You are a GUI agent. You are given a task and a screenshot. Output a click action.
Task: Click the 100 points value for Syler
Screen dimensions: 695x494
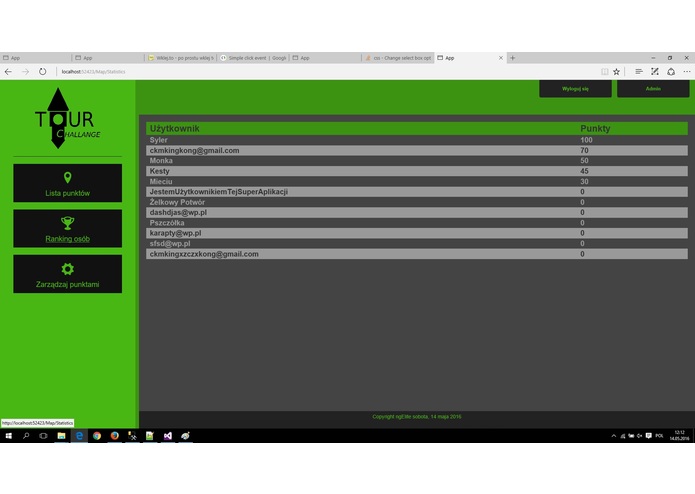coord(586,140)
